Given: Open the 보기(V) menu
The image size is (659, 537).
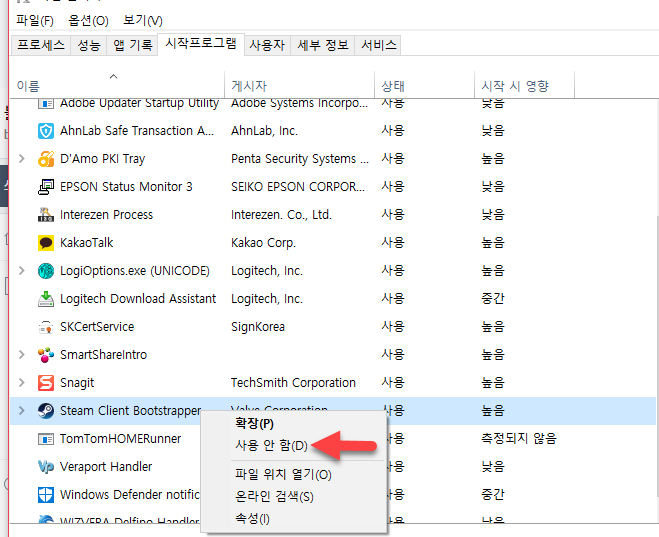Looking at the screenshot, I should point(143,20).
